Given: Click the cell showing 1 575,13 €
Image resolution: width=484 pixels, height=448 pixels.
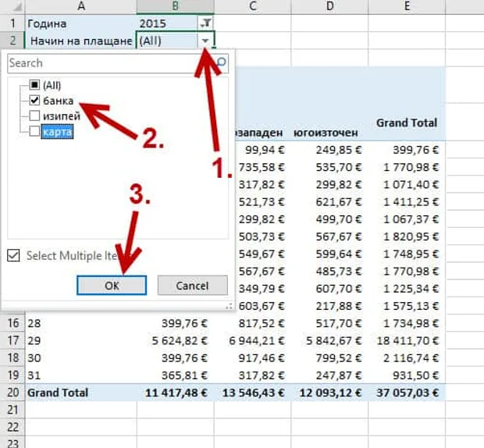Looking at the screenshot, I should (407, 306).
